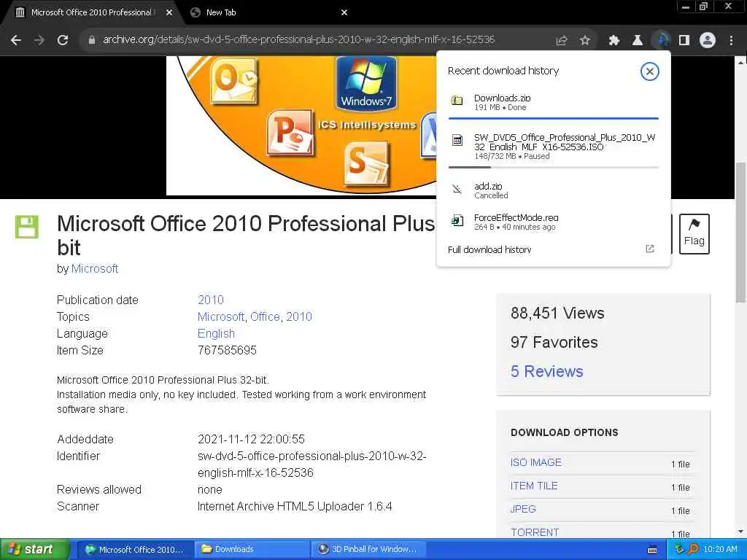The height and width of the screenshot is (560, 747).
Task: Download the JPEG option
Action: click(x=523, y=509)
